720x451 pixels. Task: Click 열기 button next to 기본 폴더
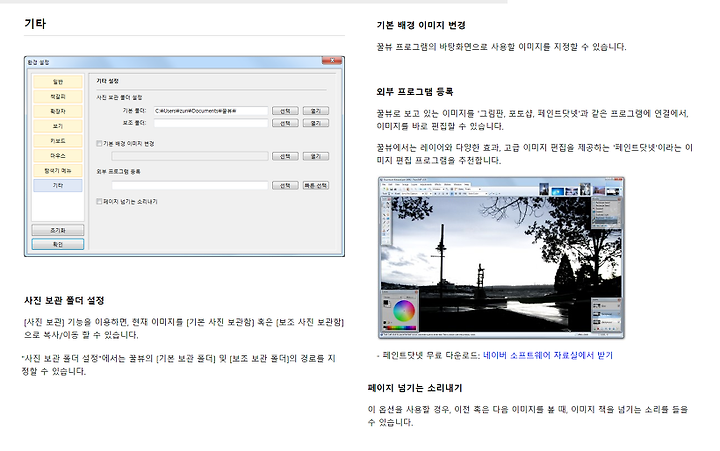tap(316, 111)
